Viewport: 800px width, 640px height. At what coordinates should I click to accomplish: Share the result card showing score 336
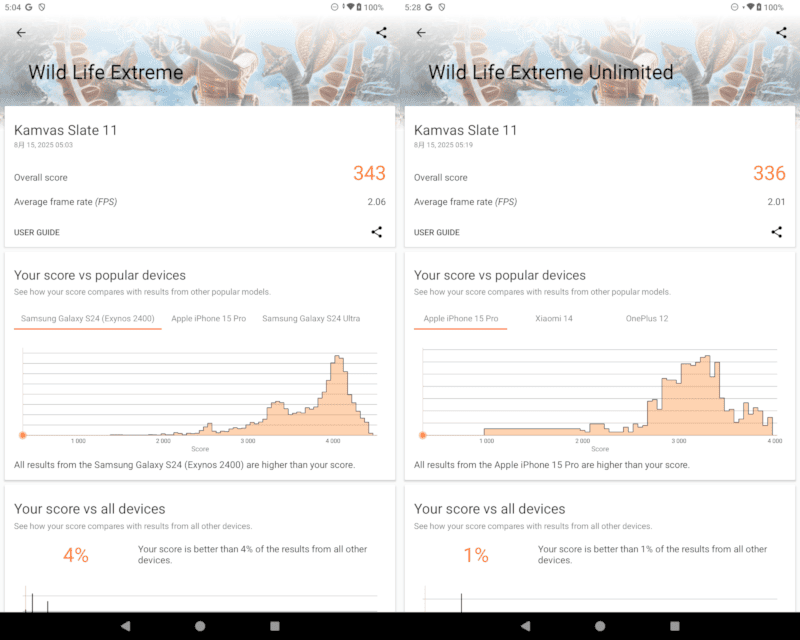click(777, 232)
